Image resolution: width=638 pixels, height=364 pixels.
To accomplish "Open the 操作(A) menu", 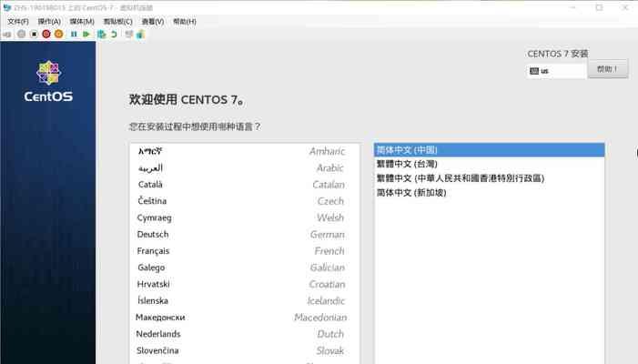I will pyautogui.click(x=49, y=22).
